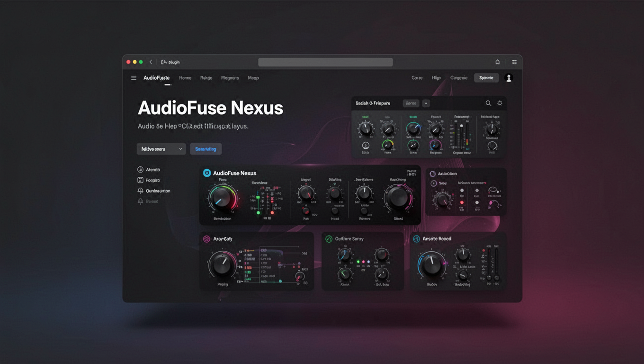Switch to the Rfegoons menu tab
Viewport: 644px width, 364px height.
[230, 78]
